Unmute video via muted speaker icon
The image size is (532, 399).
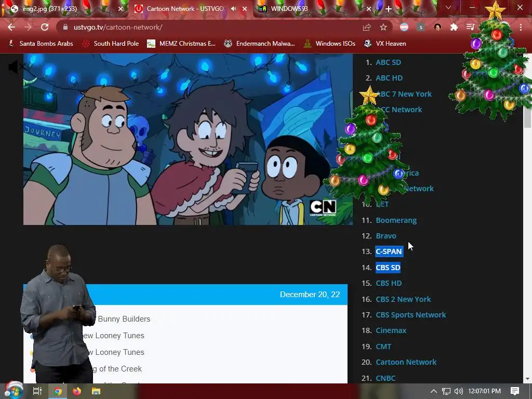[16, 67]
